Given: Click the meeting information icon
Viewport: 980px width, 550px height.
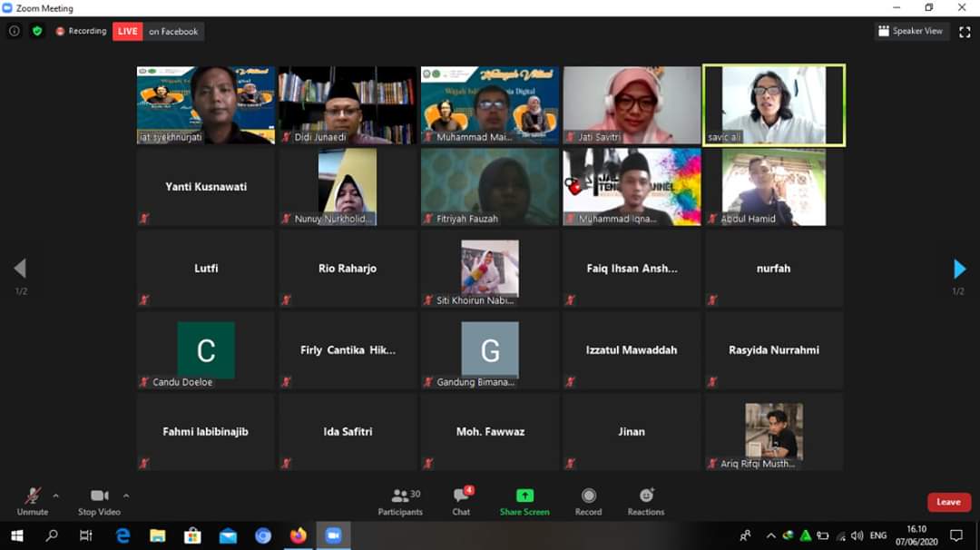Looking at the screenshot, I should pyautogui.click(x=15, y=31).
